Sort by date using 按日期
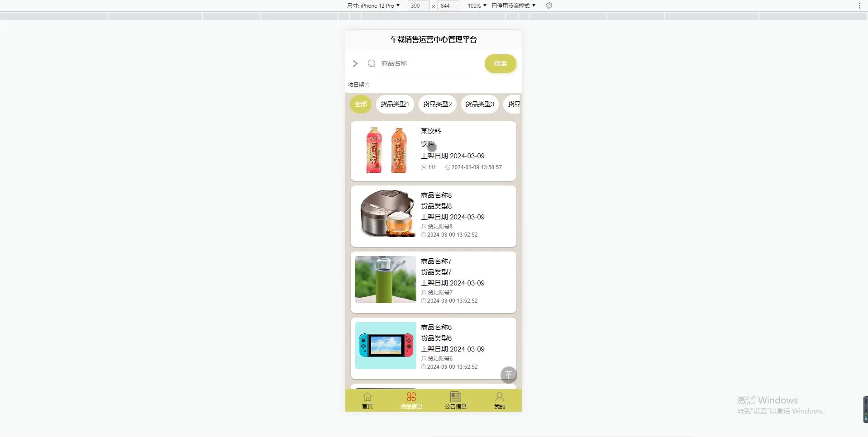The width and height of the screenshot is (868, 437). 358,85
